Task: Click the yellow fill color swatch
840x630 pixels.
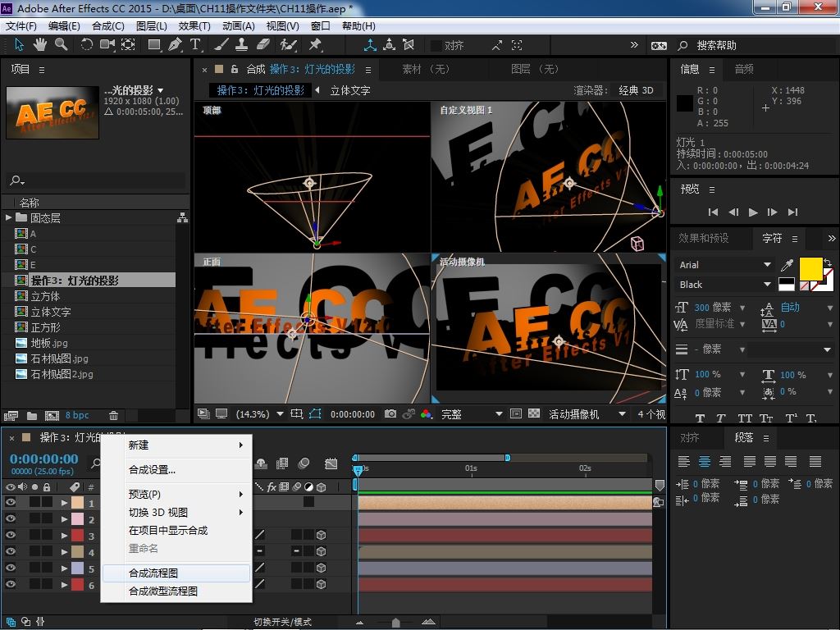Action: tap(810, 268)
